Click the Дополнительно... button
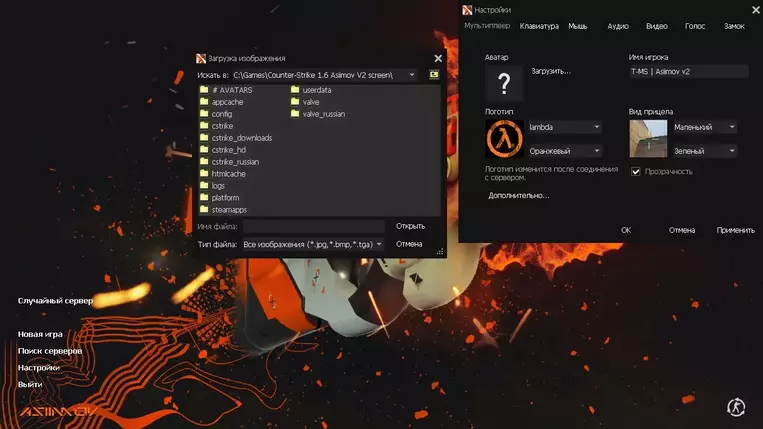The width and height of the screenshot is (763, 429). tap(519, 196)
